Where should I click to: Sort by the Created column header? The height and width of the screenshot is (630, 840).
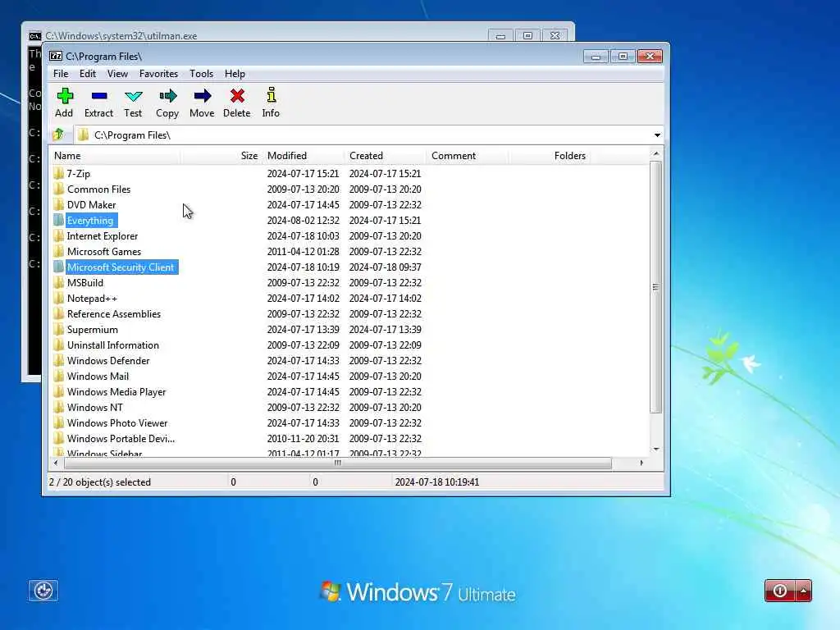[x=386, y=155]
